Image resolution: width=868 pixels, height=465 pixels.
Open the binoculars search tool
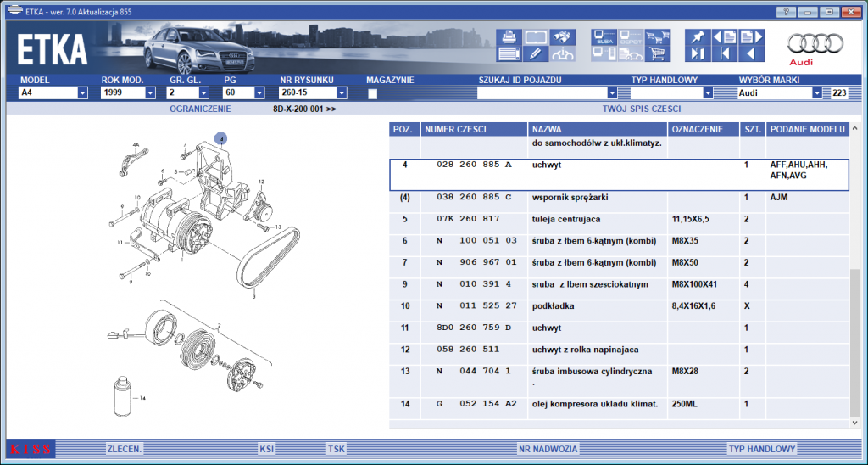click(x=563, y=37)
